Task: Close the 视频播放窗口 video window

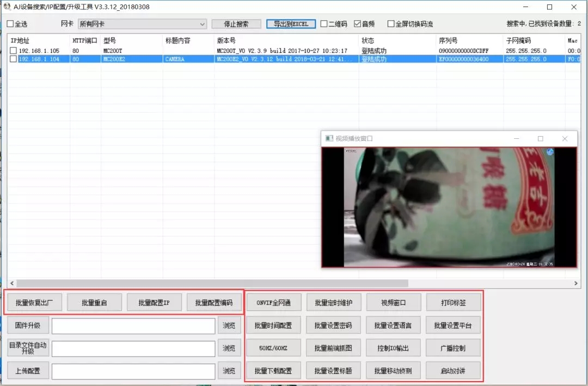Action: (565, 139)
